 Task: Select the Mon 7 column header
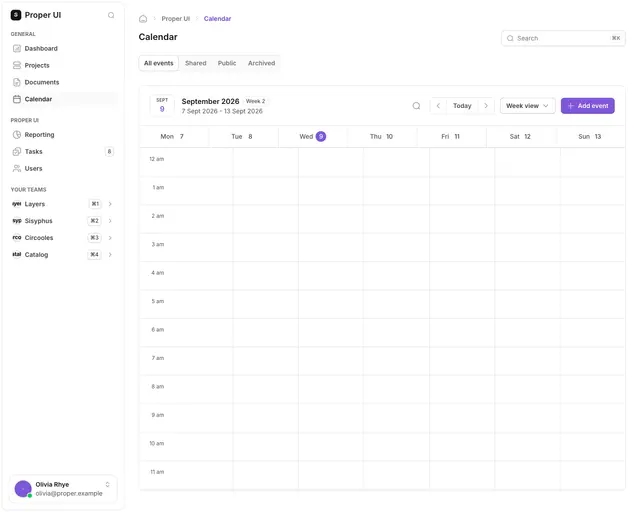click(x=172, y=137)
